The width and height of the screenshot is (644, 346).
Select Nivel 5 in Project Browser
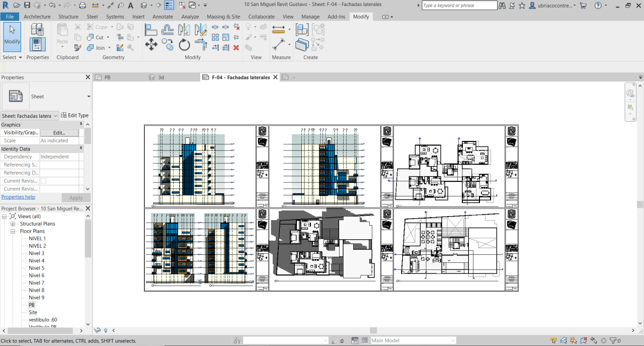pyautogui.click(x=36, y=268)
